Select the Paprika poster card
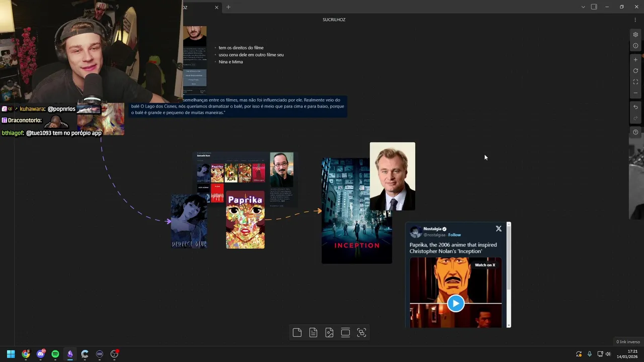Screen dimensions: 644x362 (245, 220)
